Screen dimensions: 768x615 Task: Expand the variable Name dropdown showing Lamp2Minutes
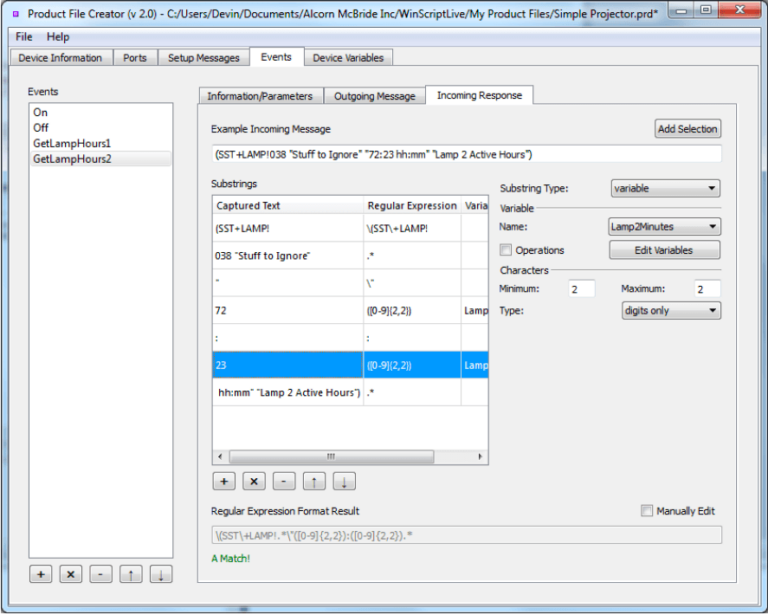point(665,227)
